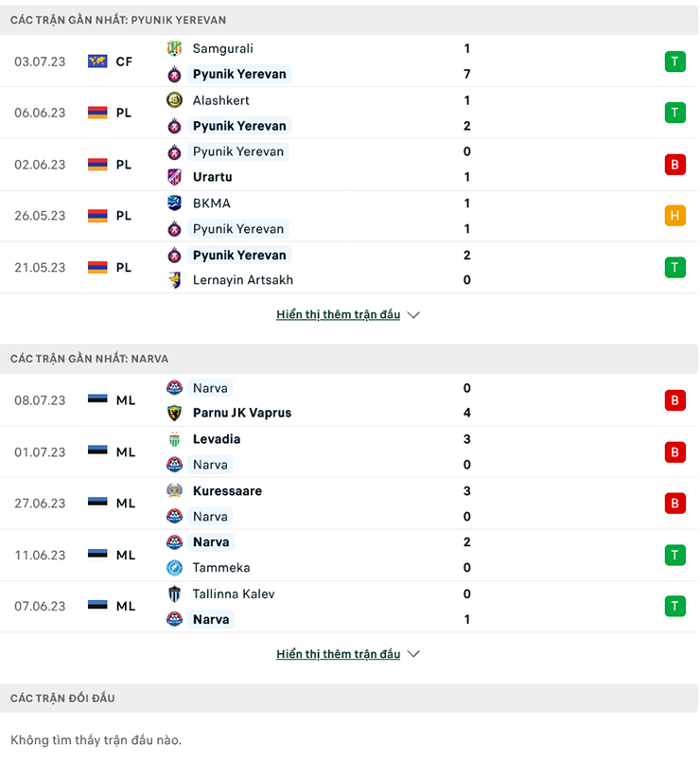Open the Narva recent matches header
Screen dimensions: 700x761
[x=89, y=359]
